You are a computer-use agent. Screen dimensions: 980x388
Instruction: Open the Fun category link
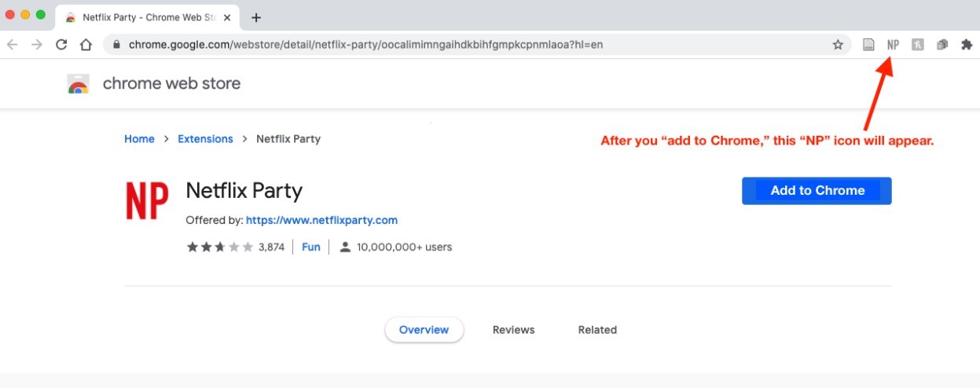click(311, 247)
